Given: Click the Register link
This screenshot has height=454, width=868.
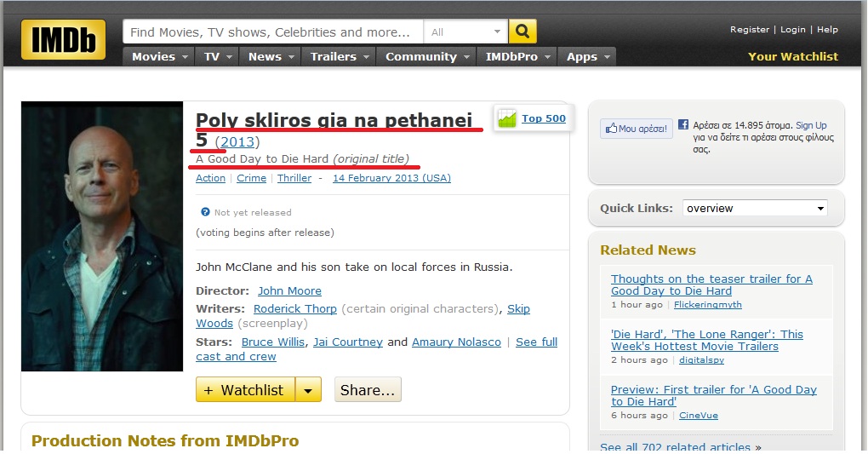Looking at the screenshot, I should (750, 29).
